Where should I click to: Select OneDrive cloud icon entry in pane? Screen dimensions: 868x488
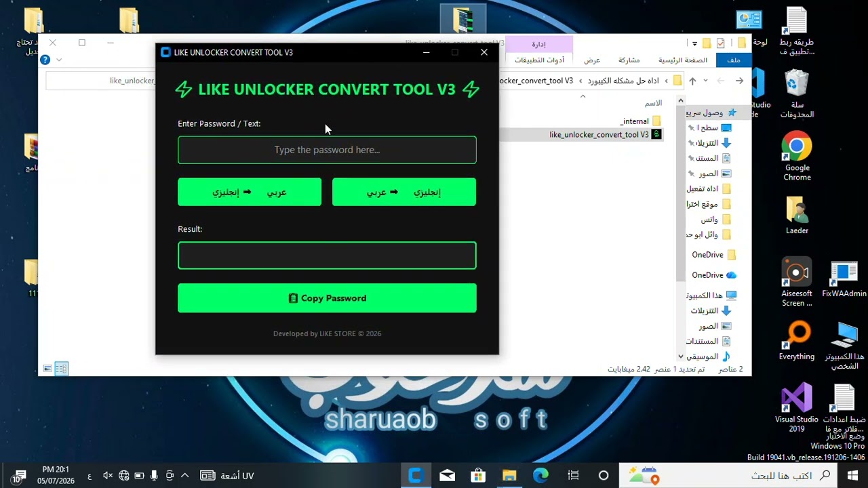pyautogui.click(x=713, y=275)
